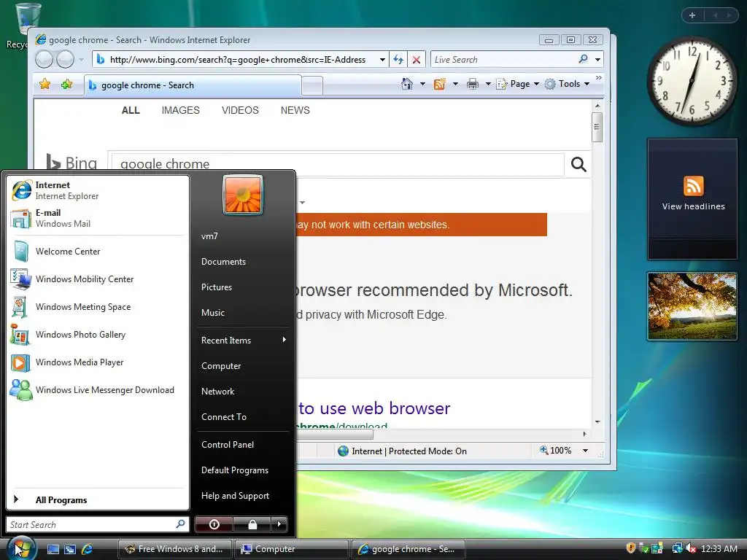Click Add to Favorites icon

(x=66, y=85)
